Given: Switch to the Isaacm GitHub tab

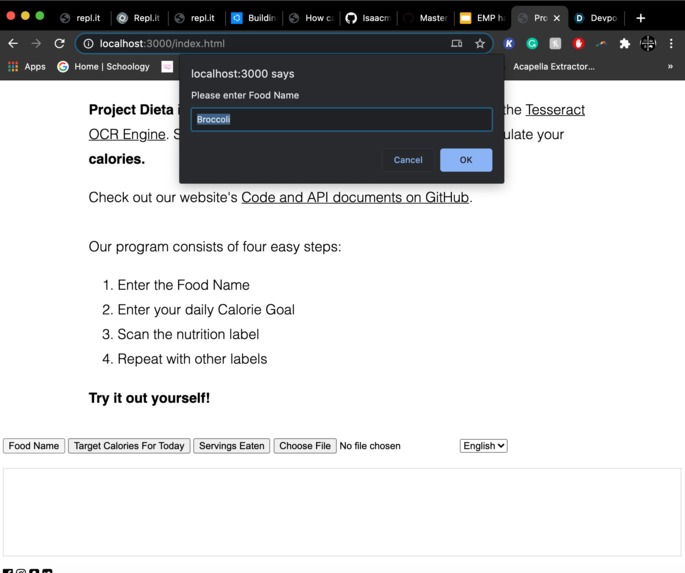Looking at the screenshot, I should pos(368,18).
